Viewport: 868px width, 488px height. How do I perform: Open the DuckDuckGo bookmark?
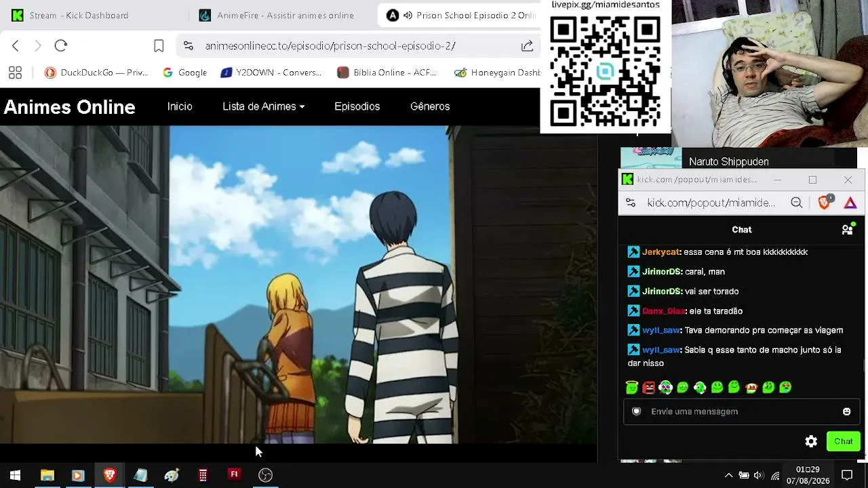tap(96, 73)
